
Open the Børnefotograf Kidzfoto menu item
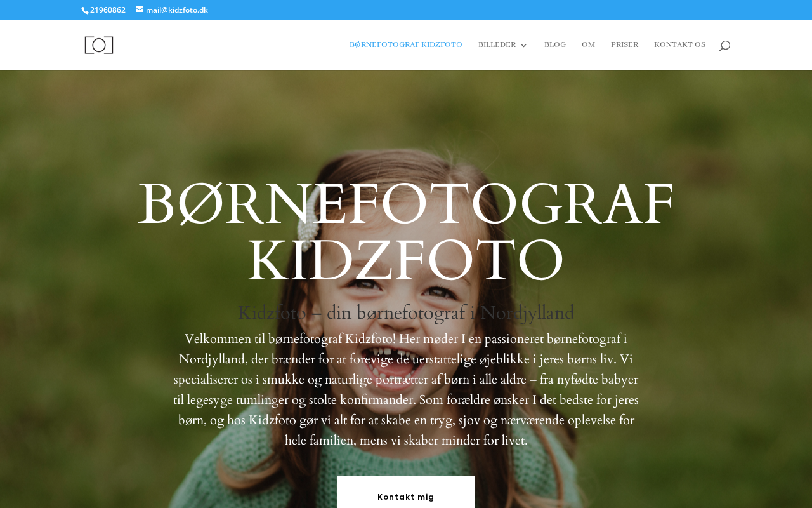406,45
